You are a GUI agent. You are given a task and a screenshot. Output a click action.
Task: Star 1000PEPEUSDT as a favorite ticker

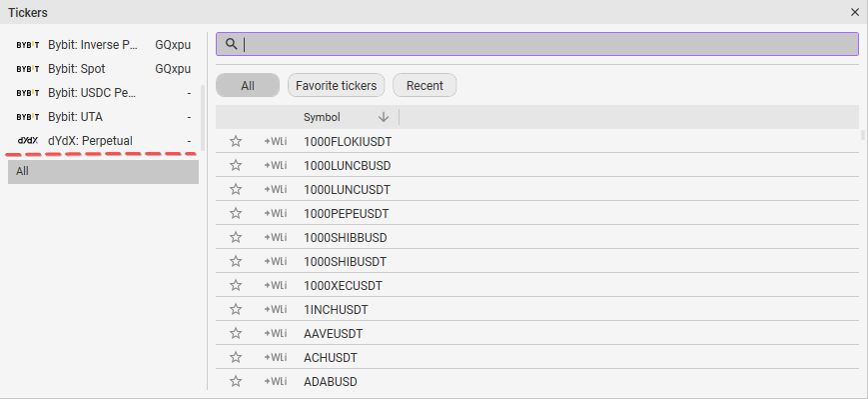coord(236,213)
